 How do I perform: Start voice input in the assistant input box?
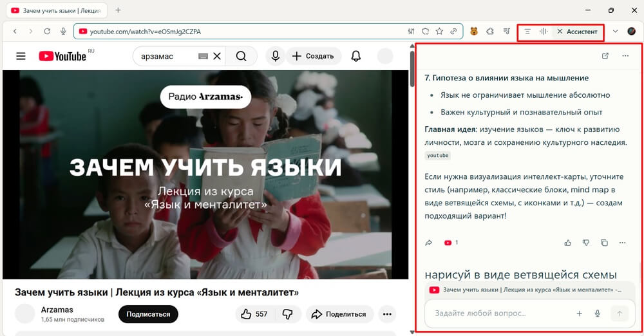tap(598, 313)
